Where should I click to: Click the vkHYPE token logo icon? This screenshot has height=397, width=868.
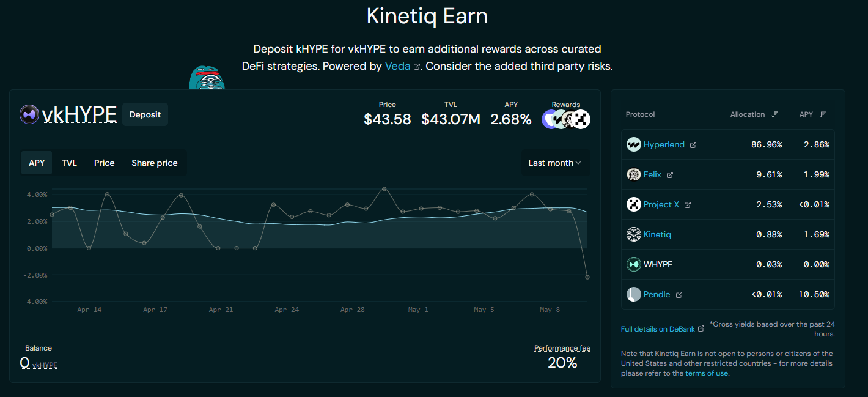29,114
